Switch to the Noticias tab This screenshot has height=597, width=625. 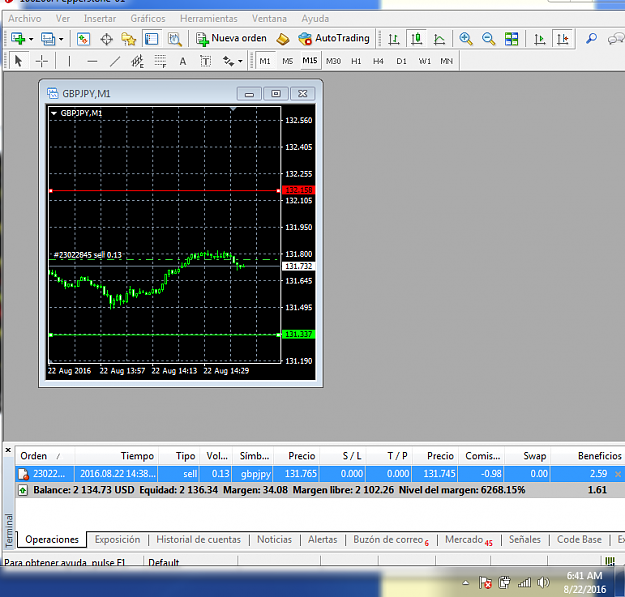[x=274, y=540]
